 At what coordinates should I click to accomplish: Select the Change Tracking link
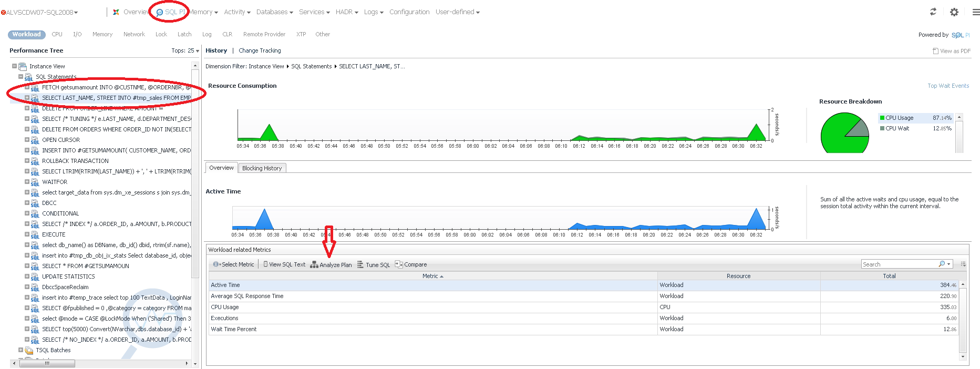coord(260,50)
